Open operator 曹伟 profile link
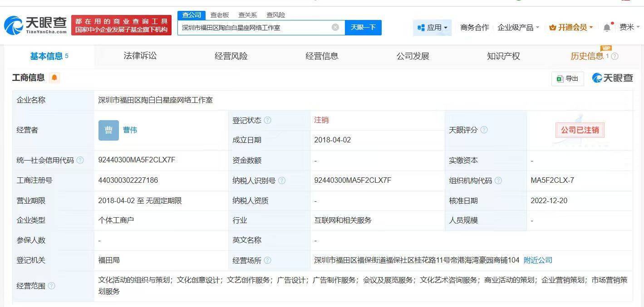 (130, 130)
